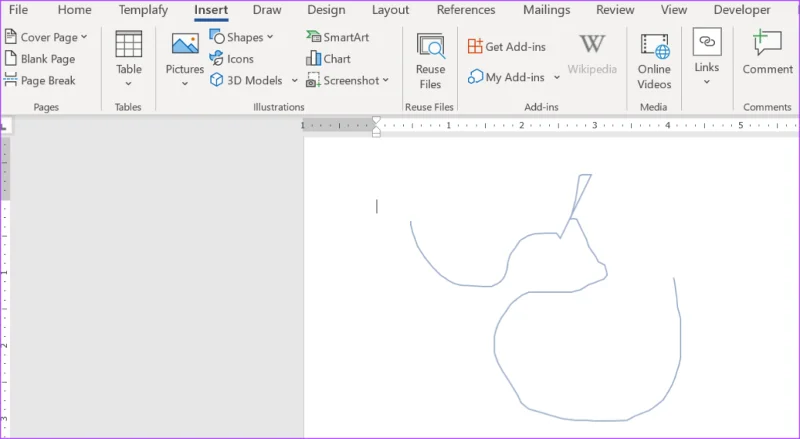Open the File tab
The image size is (800, 439).
pos(18,10)
